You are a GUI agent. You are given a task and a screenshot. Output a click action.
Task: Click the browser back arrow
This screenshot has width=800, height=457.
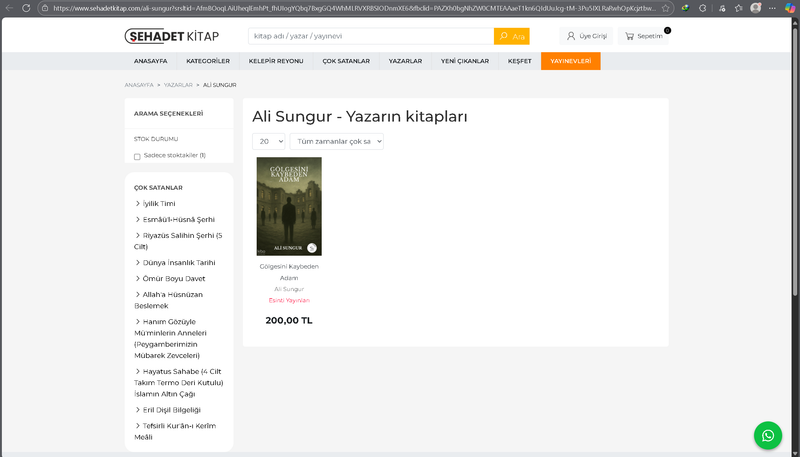pyautogui.click(x=9, y=8)
